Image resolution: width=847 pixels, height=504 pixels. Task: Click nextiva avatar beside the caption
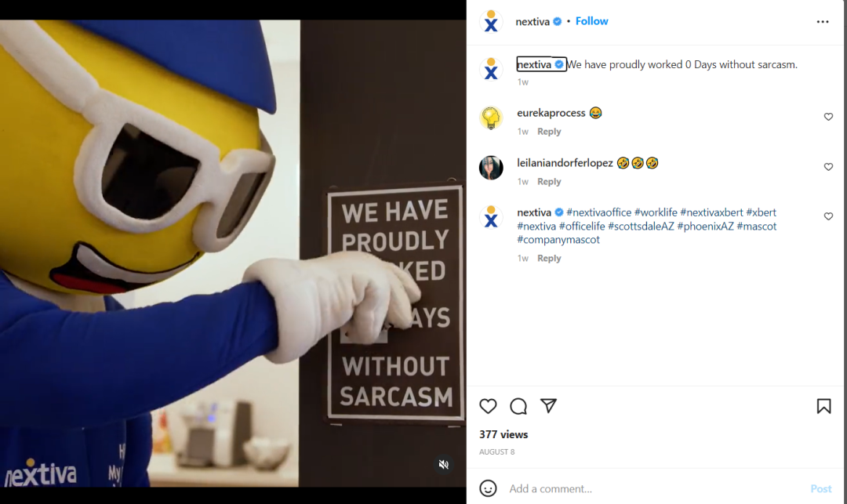pos(491,69)
